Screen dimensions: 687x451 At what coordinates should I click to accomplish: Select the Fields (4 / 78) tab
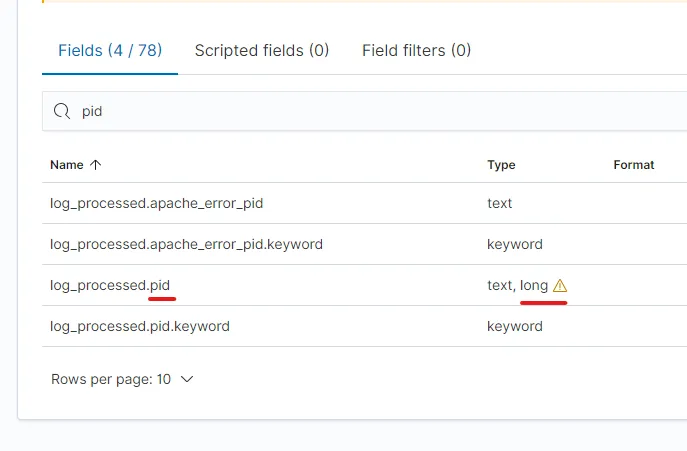[x=110, y=50]
